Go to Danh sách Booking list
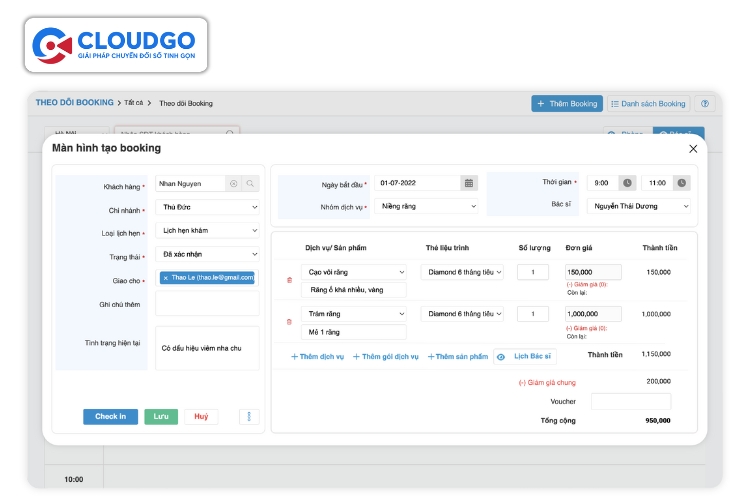 pyautogui.click(x=648, y=103)
